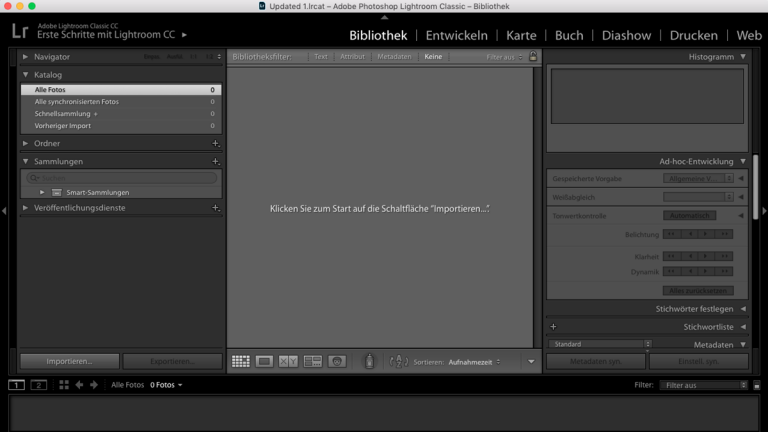Viewport: 768px width, 432px height.
Task: Switch to Buch module
Action: pos(569,35)
